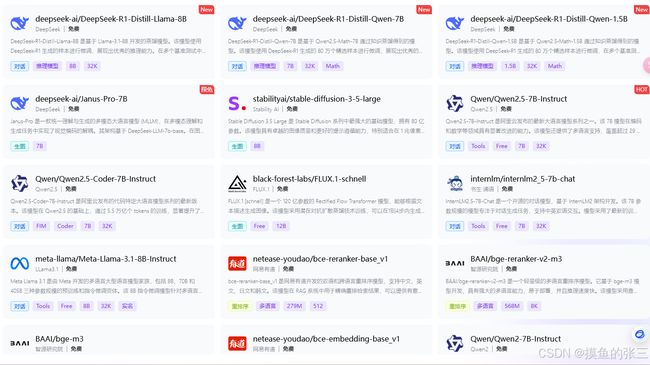Open Qwen/Qwen2-7B-Instruct model
This screenshot has width=650, height=365.
point(516,339)
